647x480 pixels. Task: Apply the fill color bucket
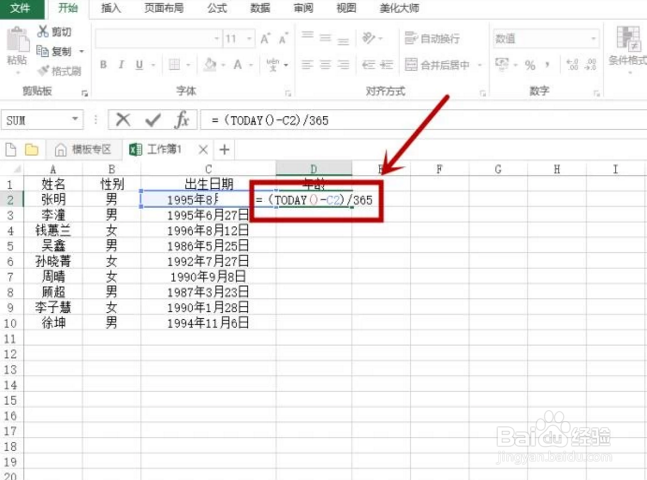[x=210, y=64]
